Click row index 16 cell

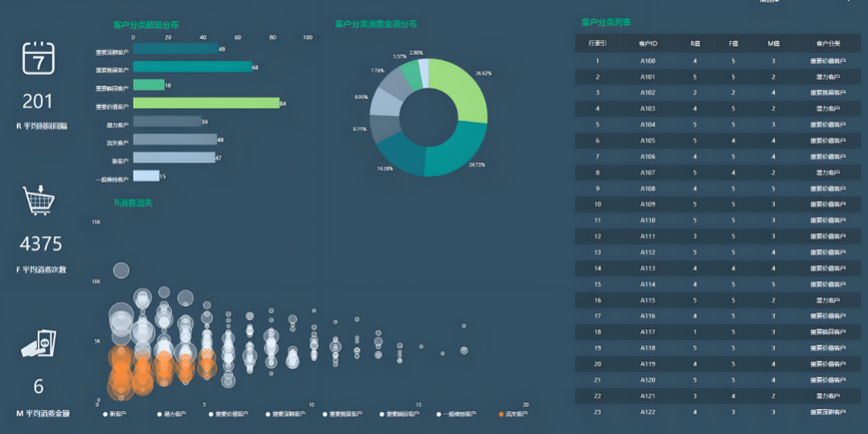597,300
